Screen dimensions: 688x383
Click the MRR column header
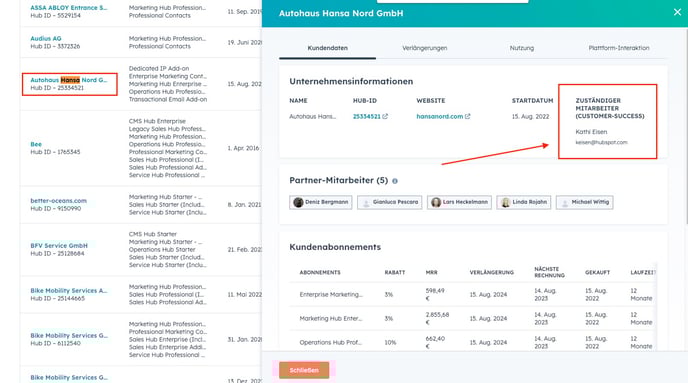431,272
